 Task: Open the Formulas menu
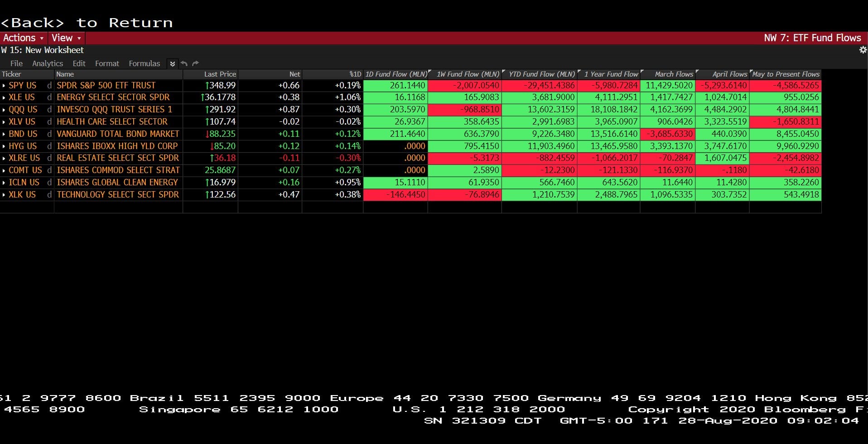(144, 63)
